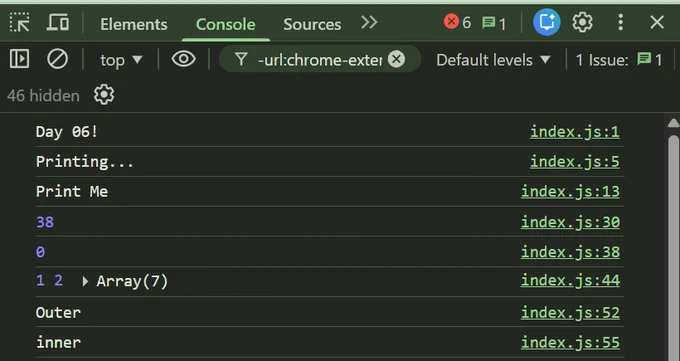This screenshot has height=361, width=680.
Task: Open the top JavaScript context dropdown
Action: pyautogui.click(x=121, y=60)
